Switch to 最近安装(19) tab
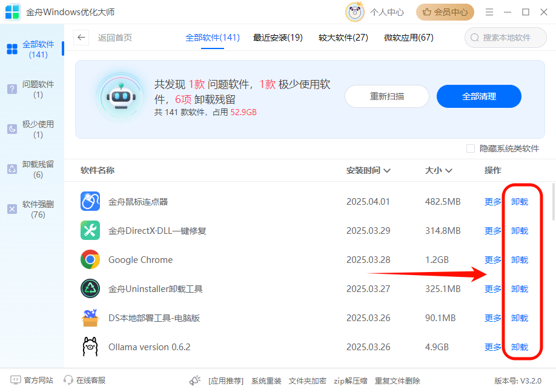 (277, 38)
